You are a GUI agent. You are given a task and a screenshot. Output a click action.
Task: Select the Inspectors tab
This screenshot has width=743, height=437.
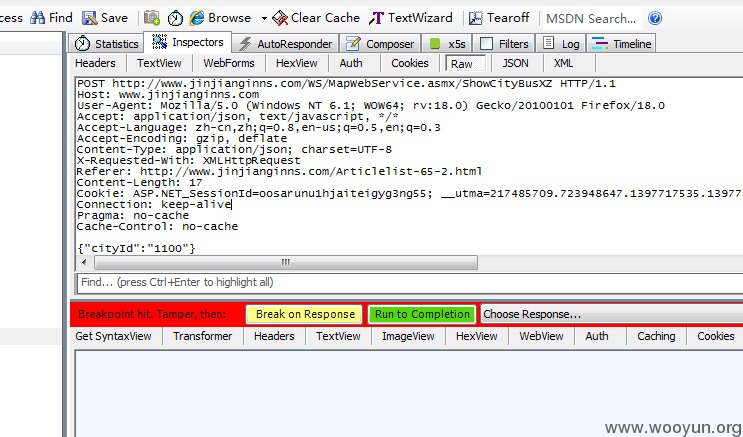click(x=188, y=42)
